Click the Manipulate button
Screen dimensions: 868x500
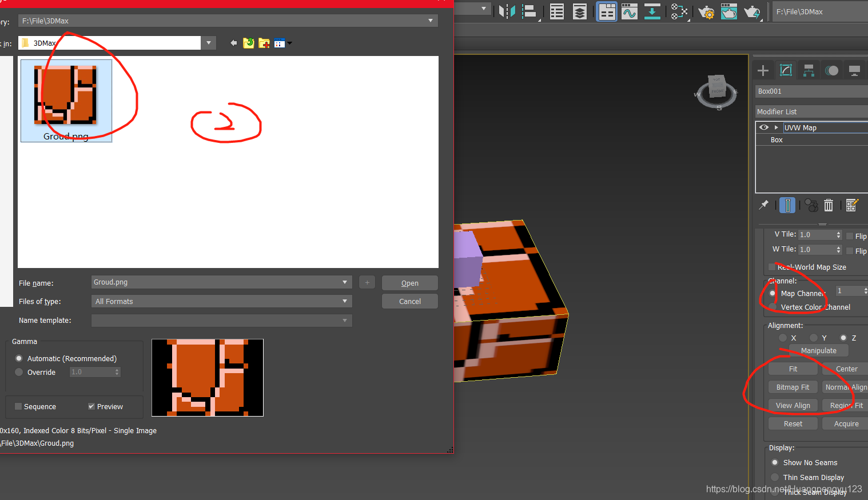819,350
